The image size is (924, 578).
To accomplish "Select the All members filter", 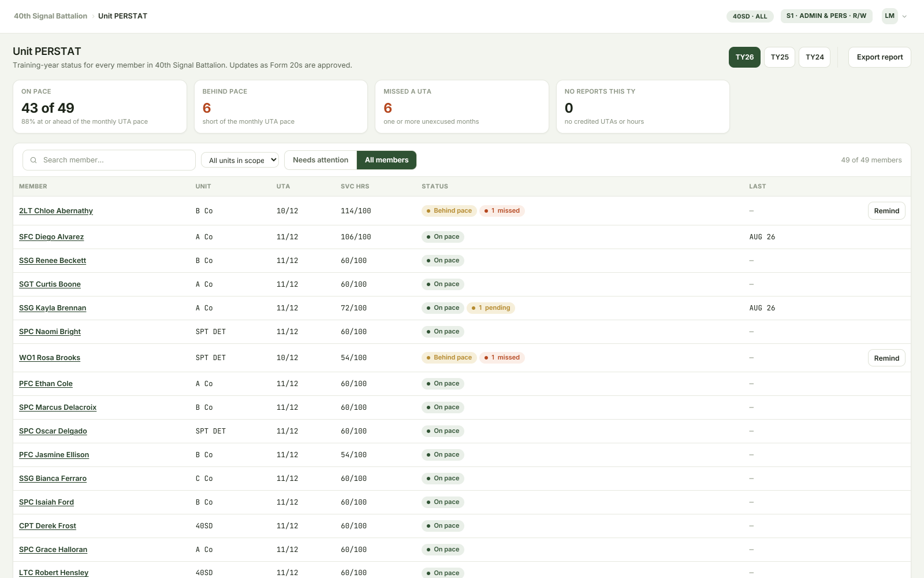I will point(386,160).
